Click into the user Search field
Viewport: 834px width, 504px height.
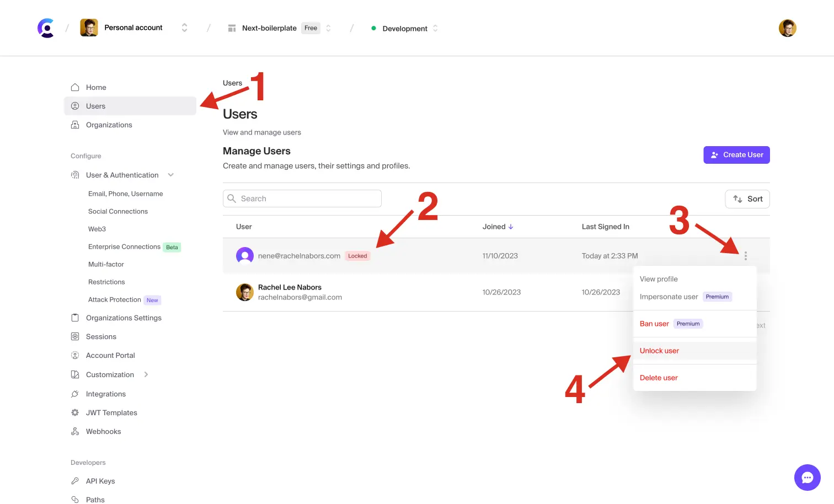(x=302, y=199)
